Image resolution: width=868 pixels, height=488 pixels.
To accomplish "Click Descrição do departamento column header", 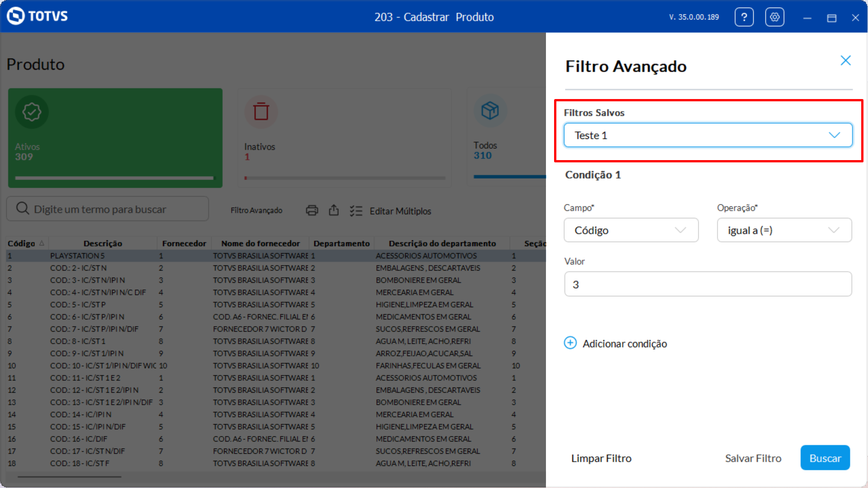I will pyautogui.click(x=442, y=243).
